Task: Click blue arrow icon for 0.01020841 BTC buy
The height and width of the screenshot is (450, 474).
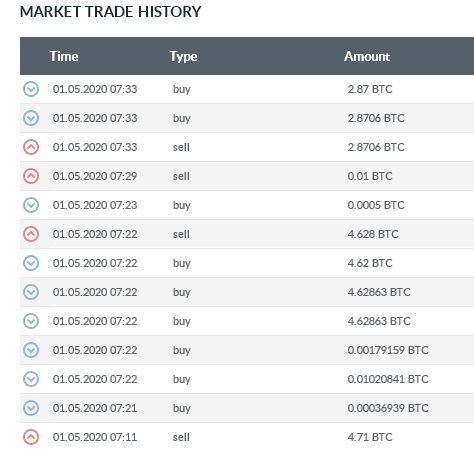Action: pos(31,379)
